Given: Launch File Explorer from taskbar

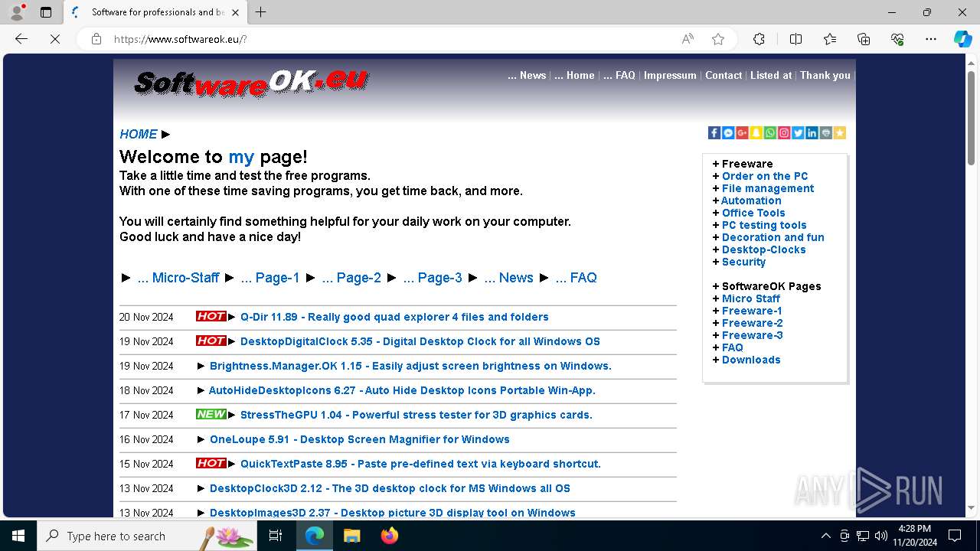Looking at the screenshot, I should (351, 536).
